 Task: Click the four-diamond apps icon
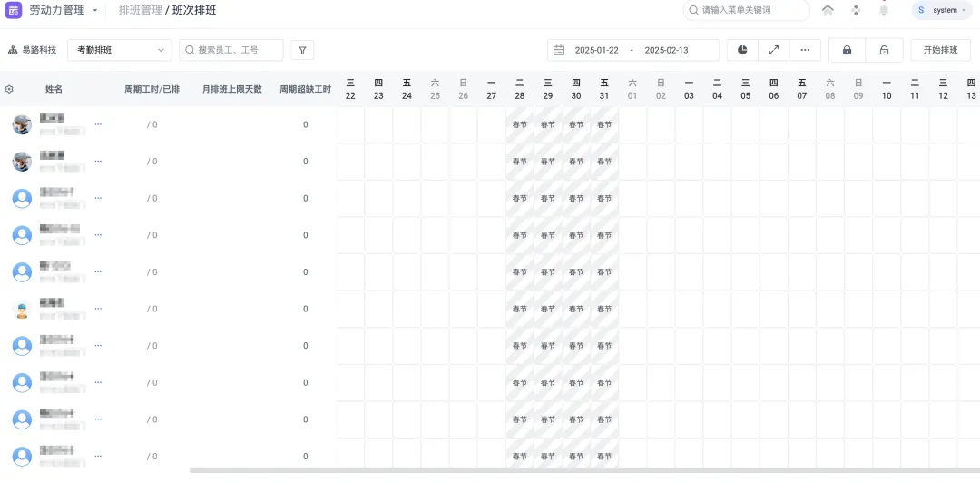click(x=856, y=10)
